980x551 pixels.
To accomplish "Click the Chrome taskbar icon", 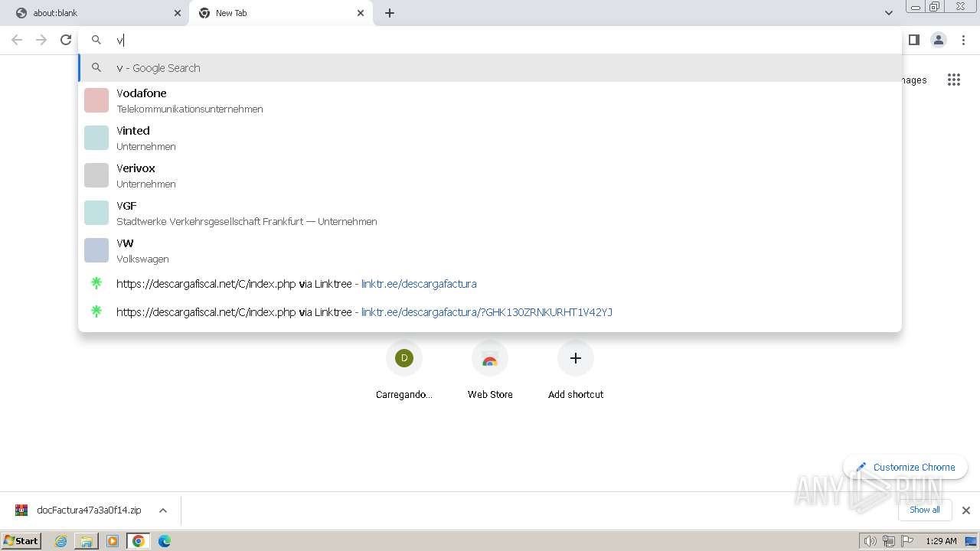I will pos(139,541).
